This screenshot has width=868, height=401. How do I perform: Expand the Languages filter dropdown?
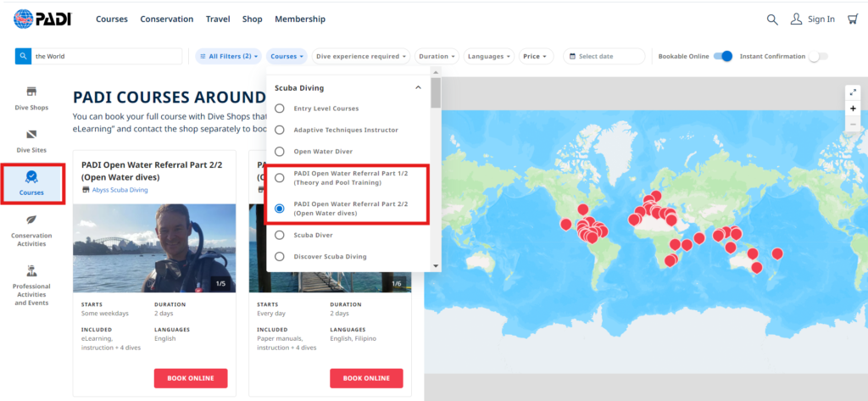pos(491,57)
